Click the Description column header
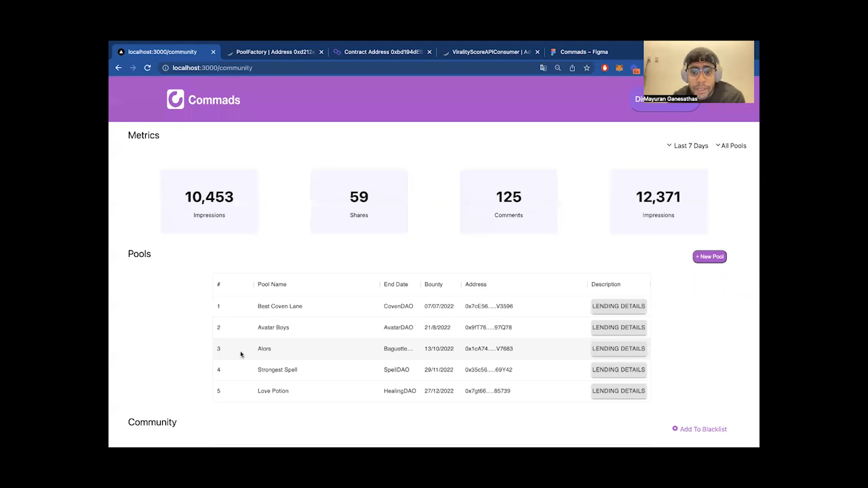Viewport: 868px width, 488px height. click(x=606, y=284)
